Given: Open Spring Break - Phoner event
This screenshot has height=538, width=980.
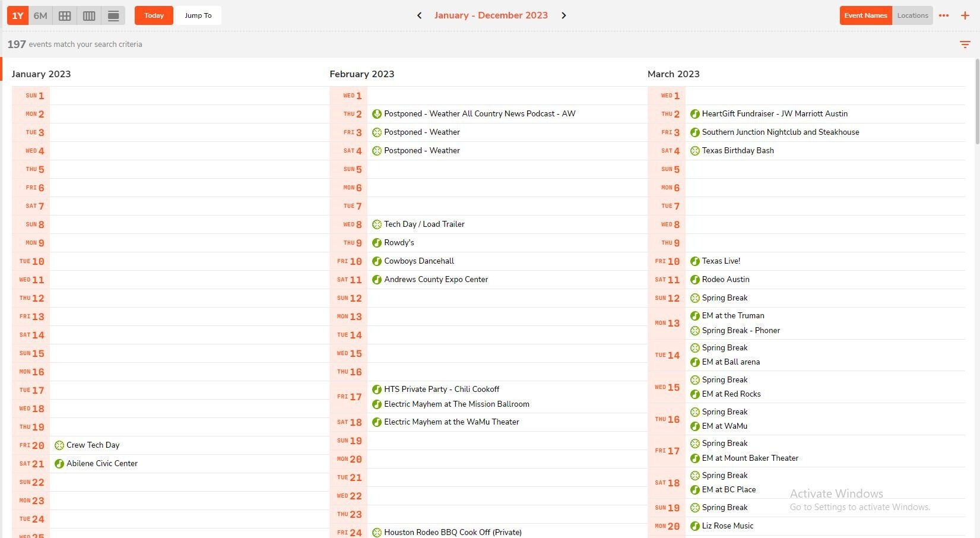Looking at the screenshot, I should click(x=741, y=330).
